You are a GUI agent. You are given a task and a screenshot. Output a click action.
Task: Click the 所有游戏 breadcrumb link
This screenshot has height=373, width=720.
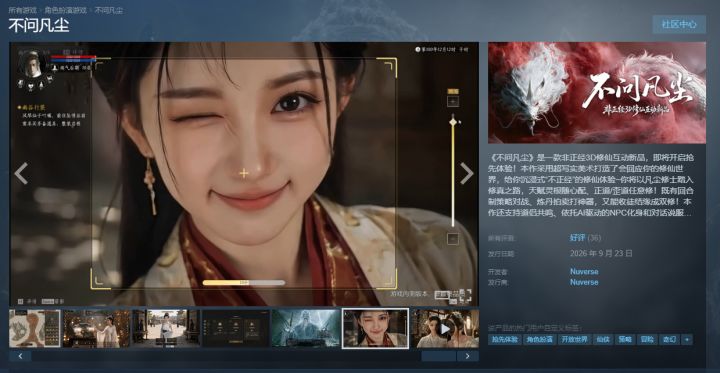[21, 10]
